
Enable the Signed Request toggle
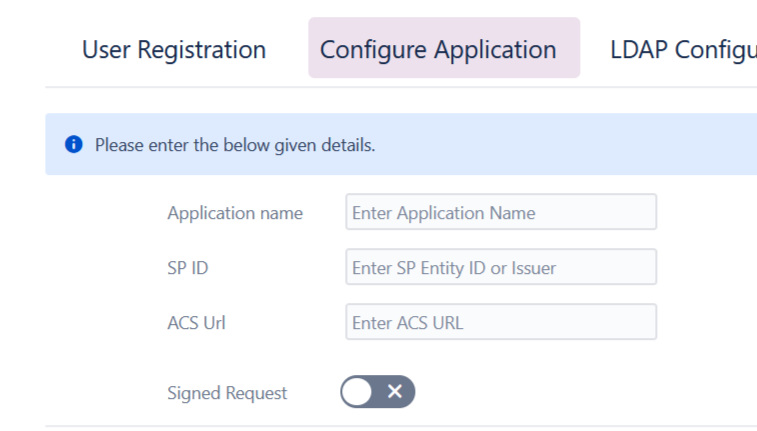click(377, 392)
